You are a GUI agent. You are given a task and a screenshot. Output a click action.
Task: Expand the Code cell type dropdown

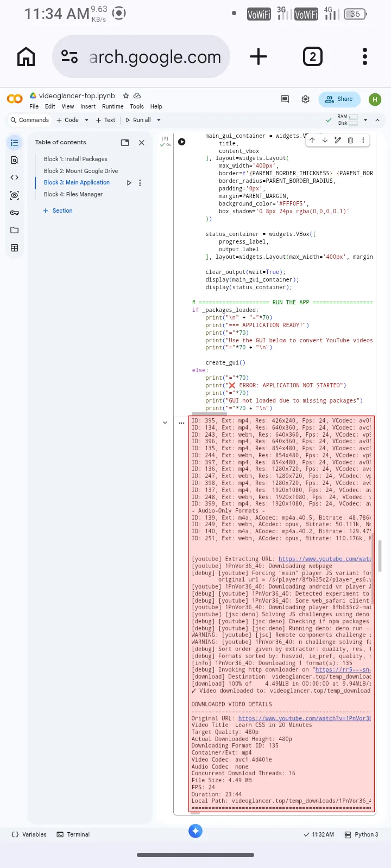click(86, 120)
